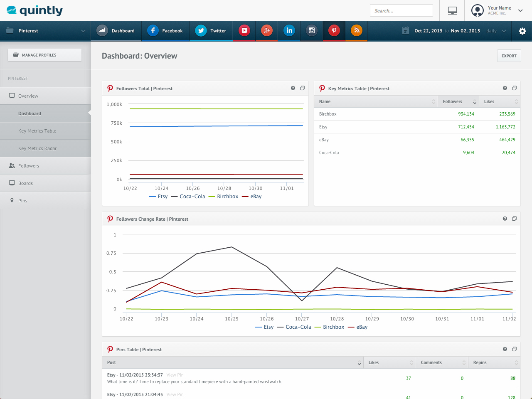Screen dimensions: 532x399
Task: Open the Instagram network tab icon
Action: (x=312, y=30)
